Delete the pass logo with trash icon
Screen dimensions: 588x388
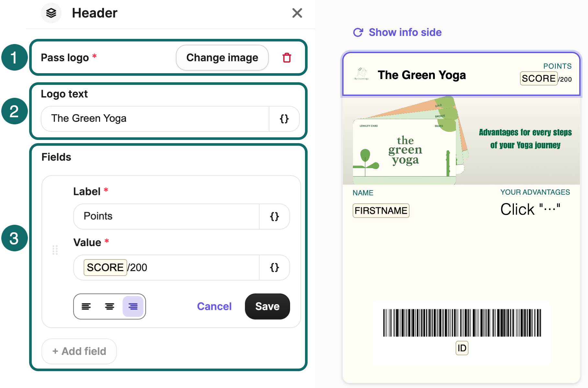tap(287, 58)
